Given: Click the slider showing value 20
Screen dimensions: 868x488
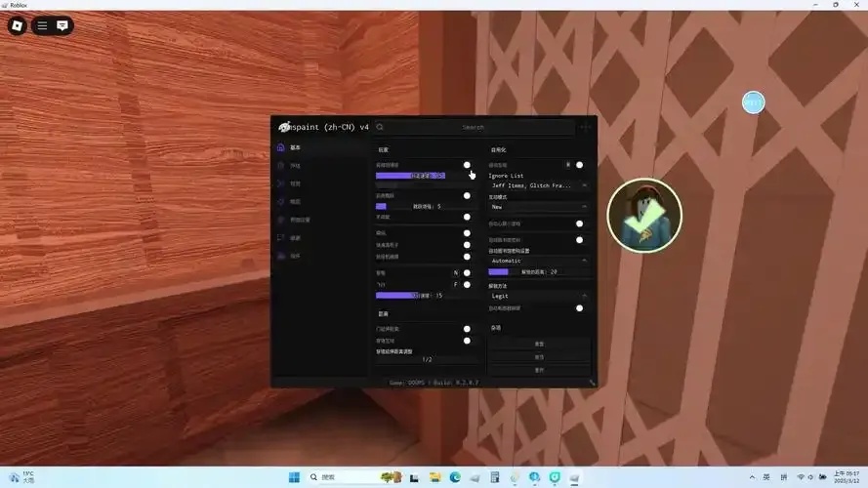Looking at the screenshot, I should click(539, 272).
